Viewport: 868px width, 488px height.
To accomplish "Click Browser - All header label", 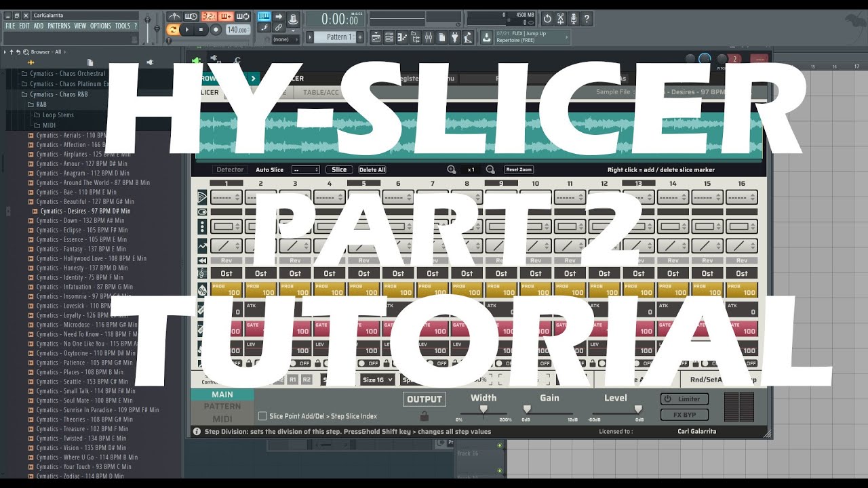I will [46, 52].
